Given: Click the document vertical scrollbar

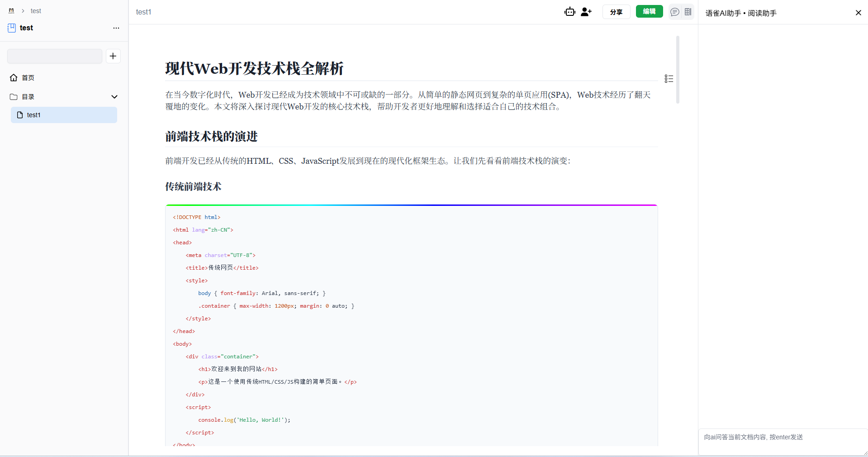Looking at the screenshot, I should pos(678,69).
